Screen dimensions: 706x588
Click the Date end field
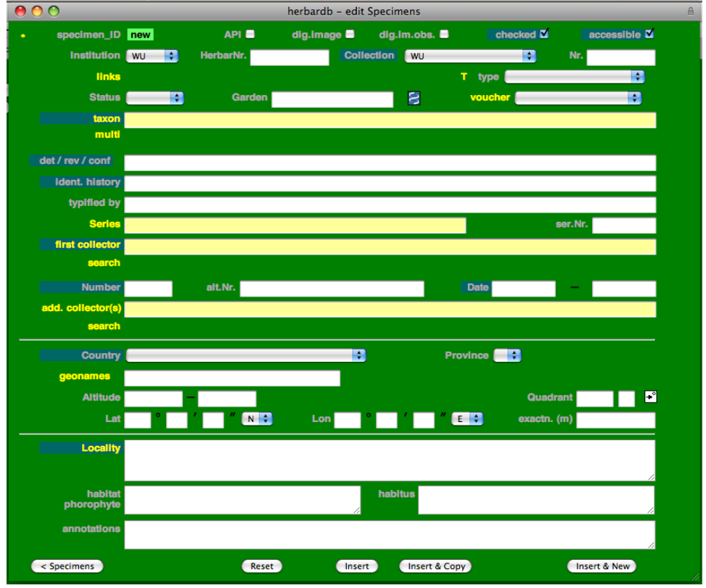pos(624,289)
